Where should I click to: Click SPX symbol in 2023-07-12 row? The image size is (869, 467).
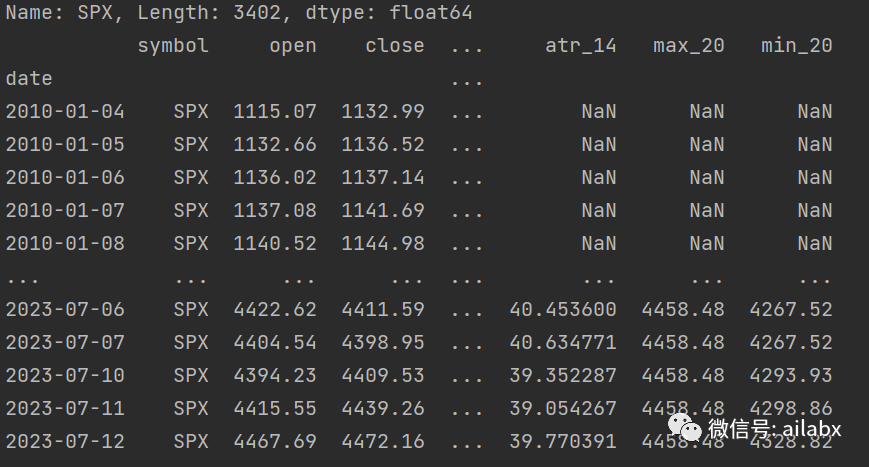pos(191,442)
